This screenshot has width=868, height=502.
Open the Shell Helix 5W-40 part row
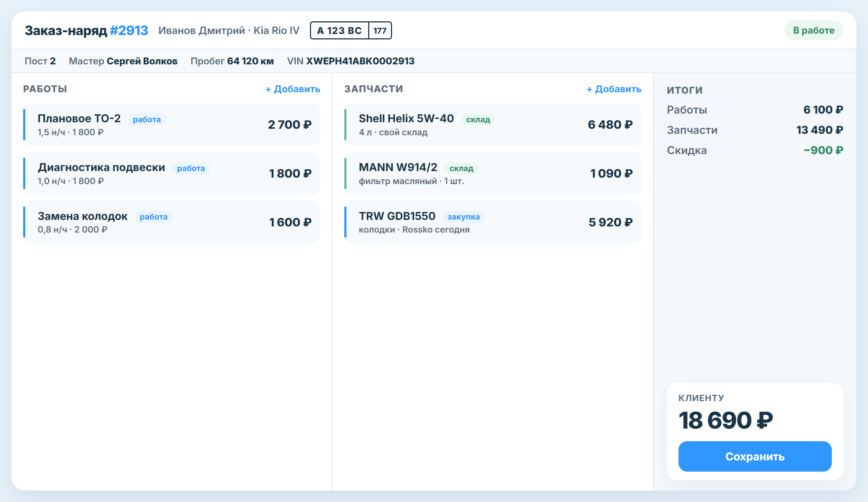pyautogui.click(x=493, y=125)
